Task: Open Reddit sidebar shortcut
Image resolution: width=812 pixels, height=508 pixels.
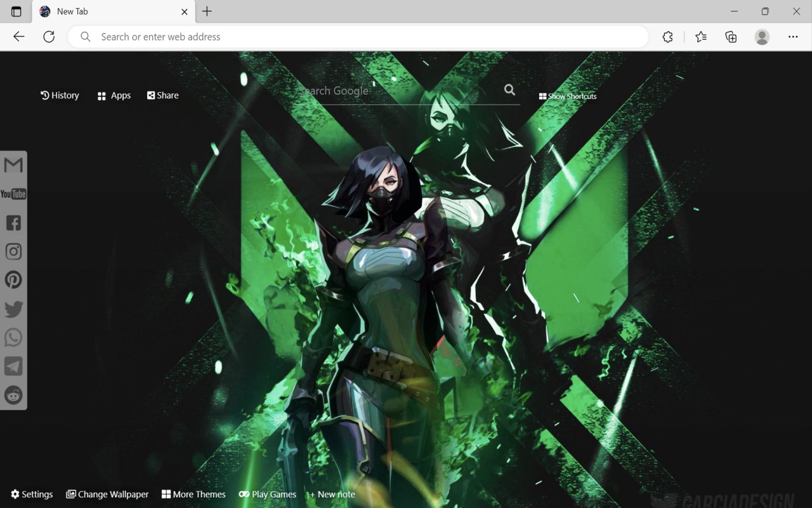Action: [x=13, y=395]
